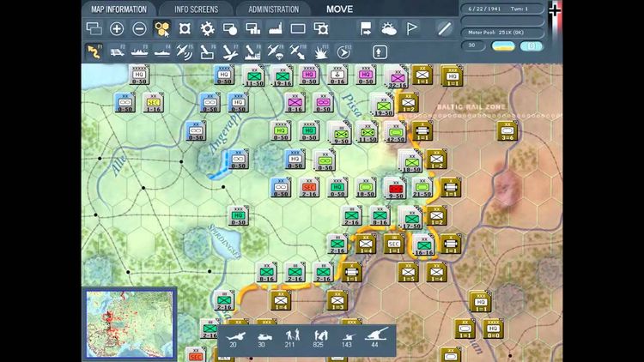Open the MAP INFORMATION tab
The image size is (644, 362).
coord(118,9)
